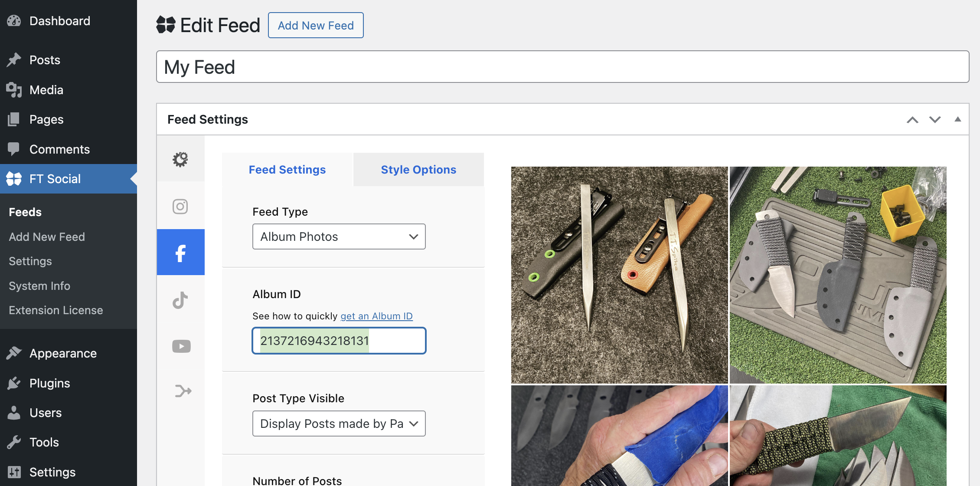980x486 pixels.
Task: Click the Media library icon
Action: [x=14, y=90]
